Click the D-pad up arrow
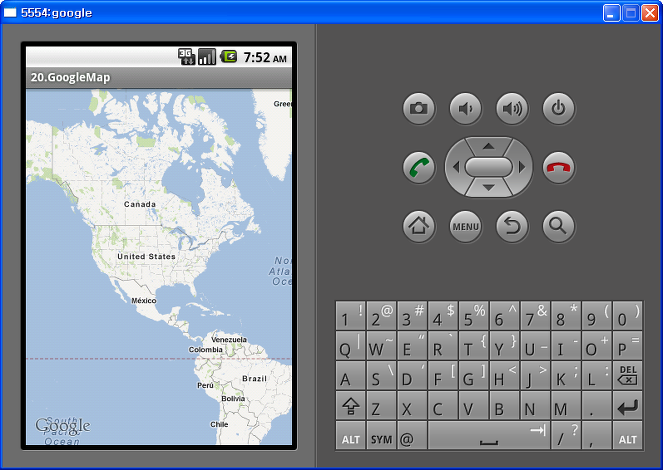 click(x=488, y=146)
